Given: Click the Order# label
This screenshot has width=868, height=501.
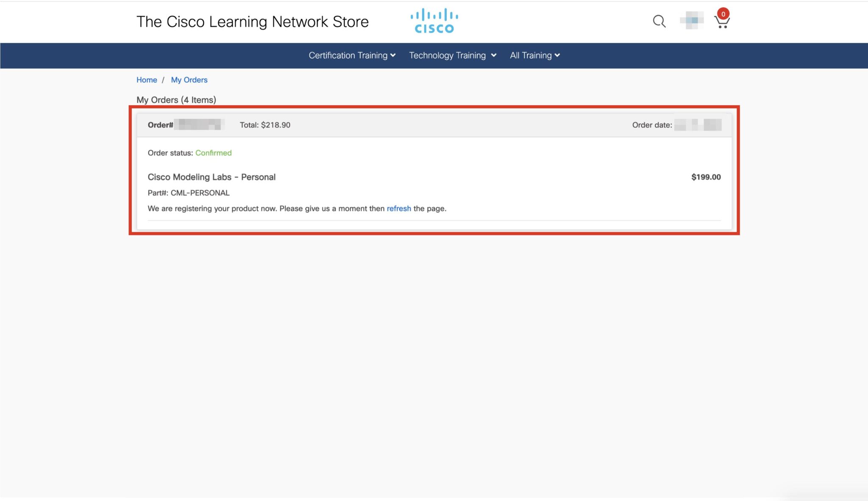Looking at the screenshot, I should click(x=160, y=125).
